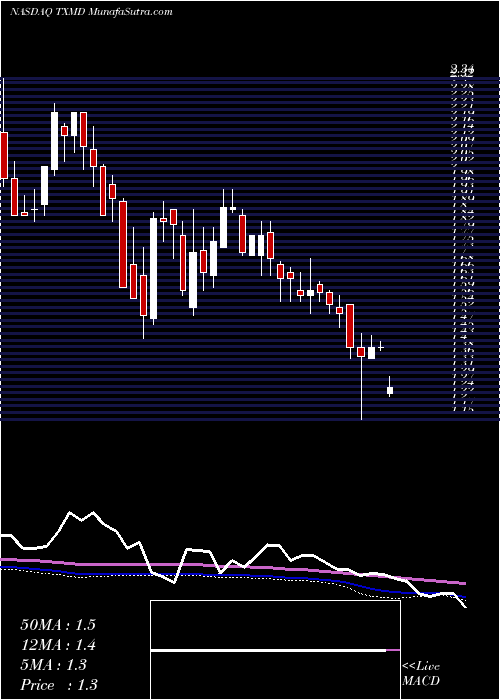The image size is (500, 700).
Task: Click the Price : 1.3 value
Action: click(x=59, y=684)
